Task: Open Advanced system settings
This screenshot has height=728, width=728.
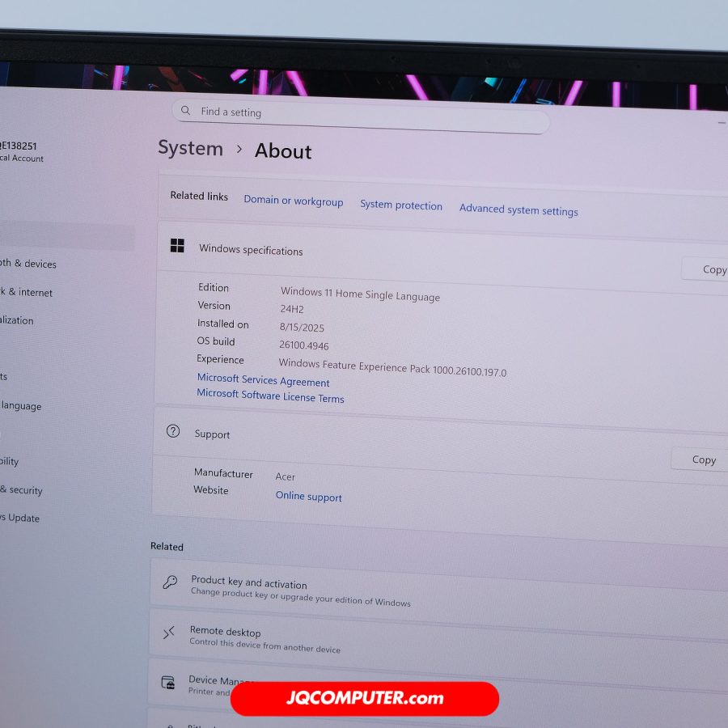Action: click(x=518, y=210)
